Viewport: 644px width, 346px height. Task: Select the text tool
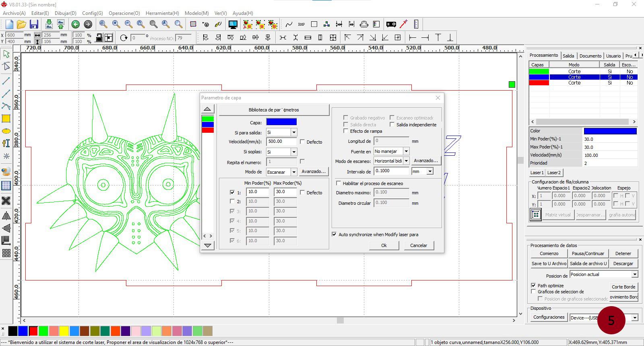[x=6, y=143]
